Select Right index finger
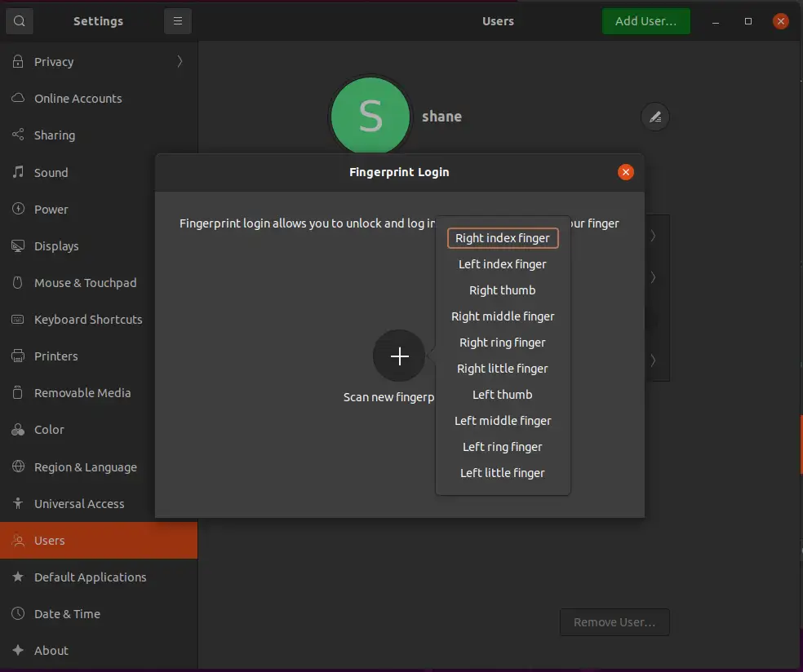803x672 pixels. point(503,238)
